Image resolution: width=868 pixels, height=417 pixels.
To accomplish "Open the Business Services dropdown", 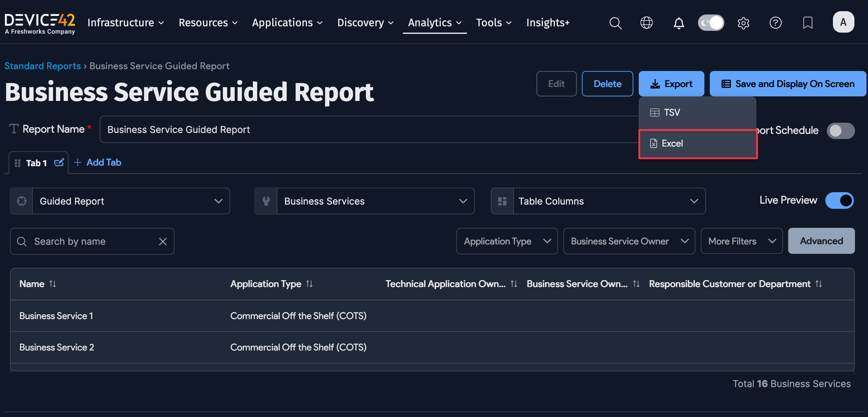I will click(375, 201).
